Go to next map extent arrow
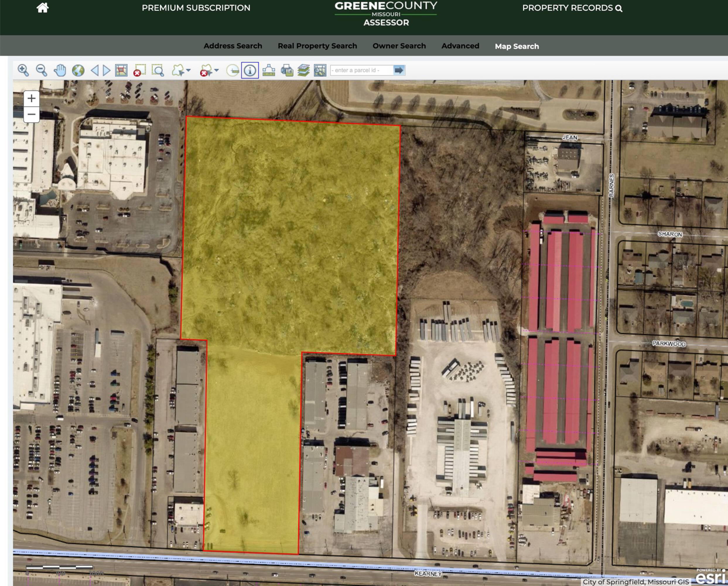Screen dimensions: 728x586 point(106,70)
